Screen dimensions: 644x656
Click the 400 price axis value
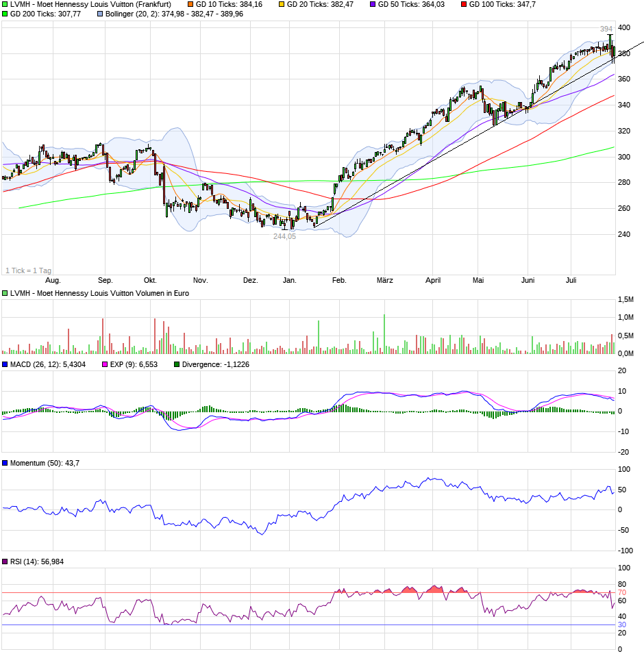624,27
